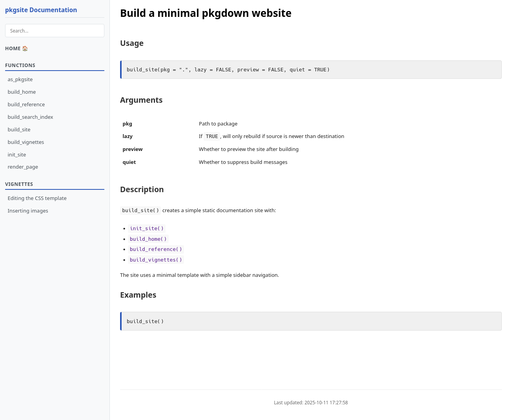Follow the init_site() link in Description
This screenshot has width=512, height=420.
click(x=147, y=228)
